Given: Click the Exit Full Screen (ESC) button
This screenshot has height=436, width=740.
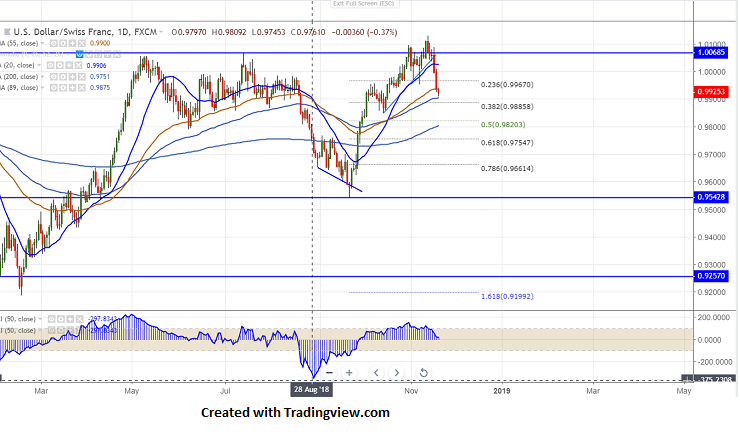Looking at the screenshot, I should (363, 4).
